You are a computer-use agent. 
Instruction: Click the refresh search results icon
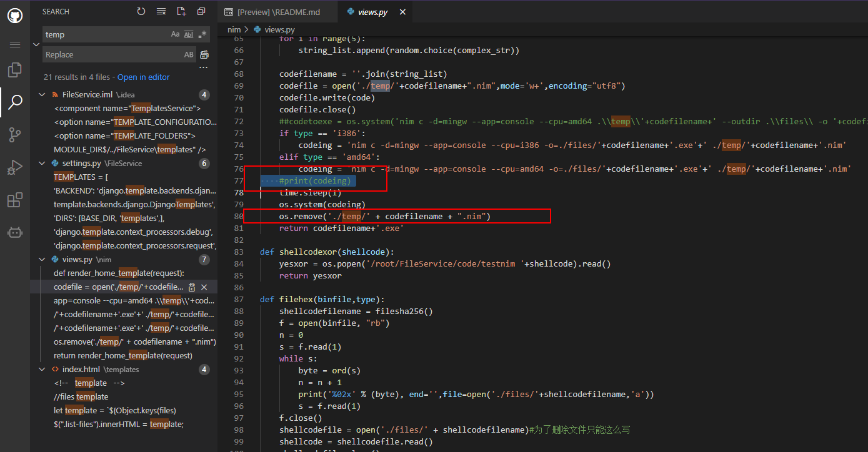click(141, 11)
